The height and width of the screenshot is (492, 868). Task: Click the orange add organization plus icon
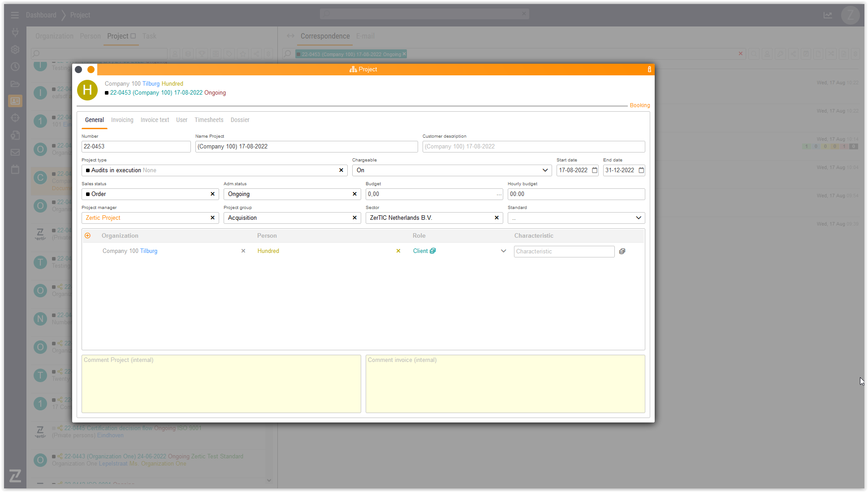pos(88,236)
